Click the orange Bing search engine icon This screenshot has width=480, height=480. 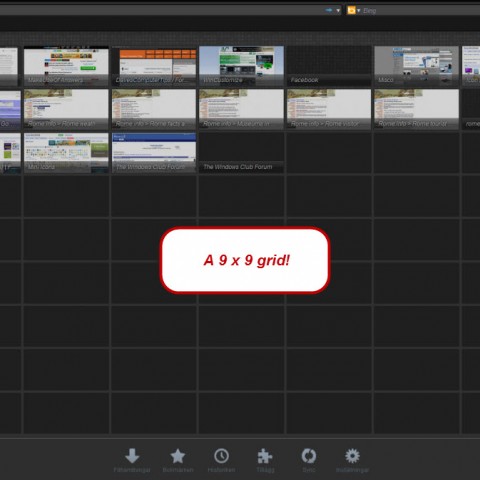coord(351,10)
